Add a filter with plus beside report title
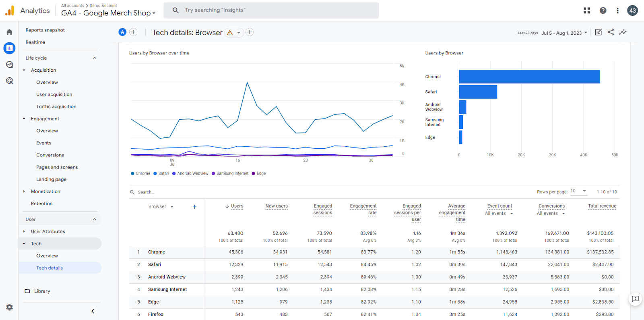The width and height of the screenshot is (644, 320). 250,32
